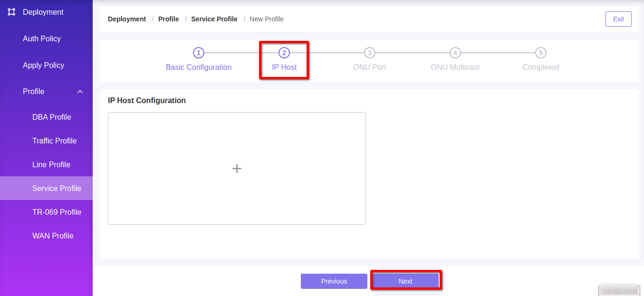This screenshot has width=644, height=296.
Task: Open the Line Profile page
Action: pos(51,165)
